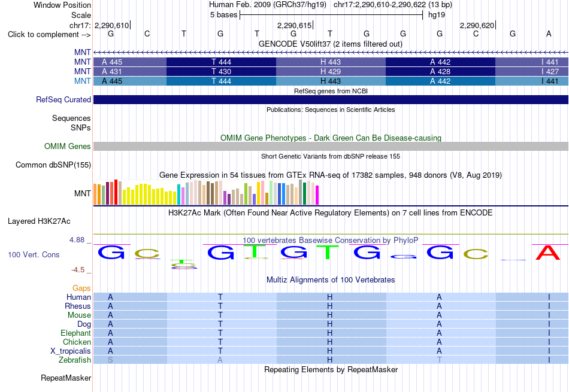This screenshot has width=569, height=392.
Task: Open the PhyloP Basewise Conservation title
Action: pos(331,241)
